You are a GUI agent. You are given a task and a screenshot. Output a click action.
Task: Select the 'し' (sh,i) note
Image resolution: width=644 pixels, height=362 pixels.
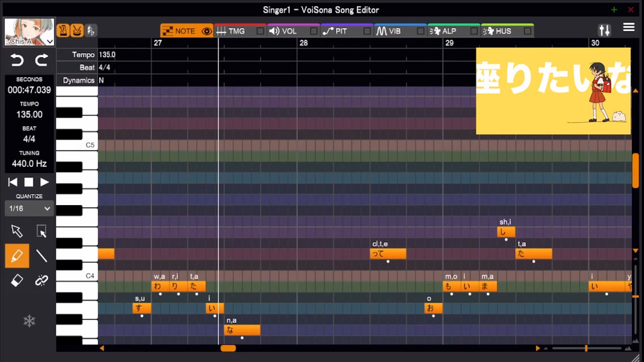pyautogui.click(x=506, y=232)
